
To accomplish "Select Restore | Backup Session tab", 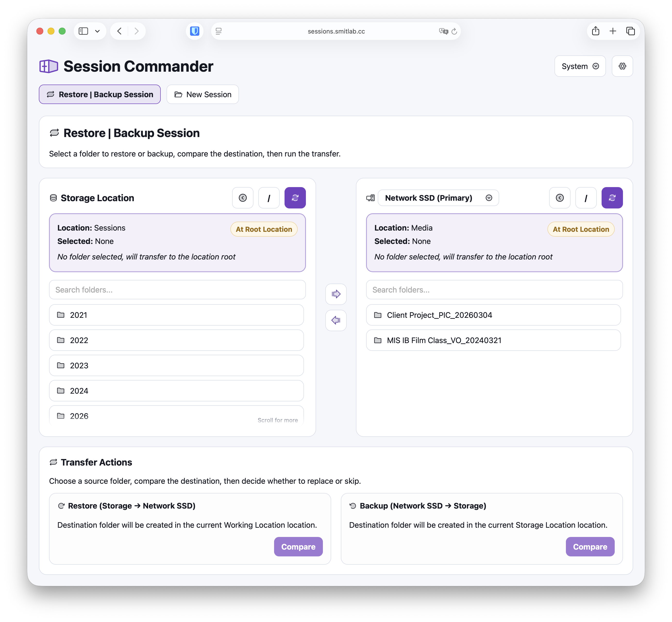I will [x=100, y=95].
